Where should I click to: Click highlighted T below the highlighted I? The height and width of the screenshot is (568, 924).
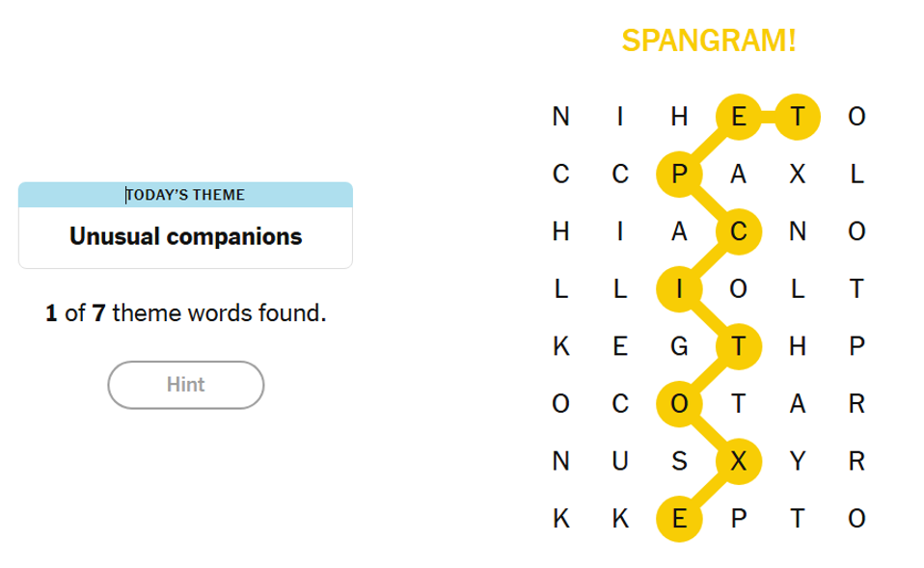click(739, 347)
